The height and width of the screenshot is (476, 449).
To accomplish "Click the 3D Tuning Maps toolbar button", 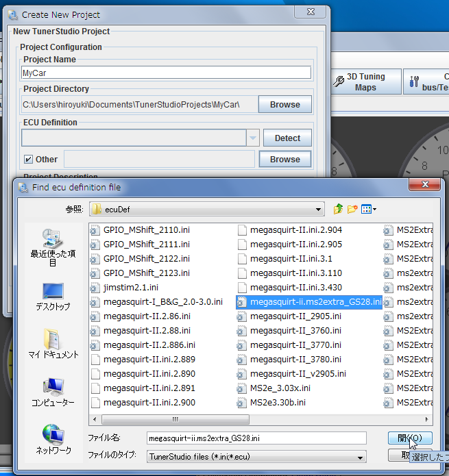I will point(366,82).
